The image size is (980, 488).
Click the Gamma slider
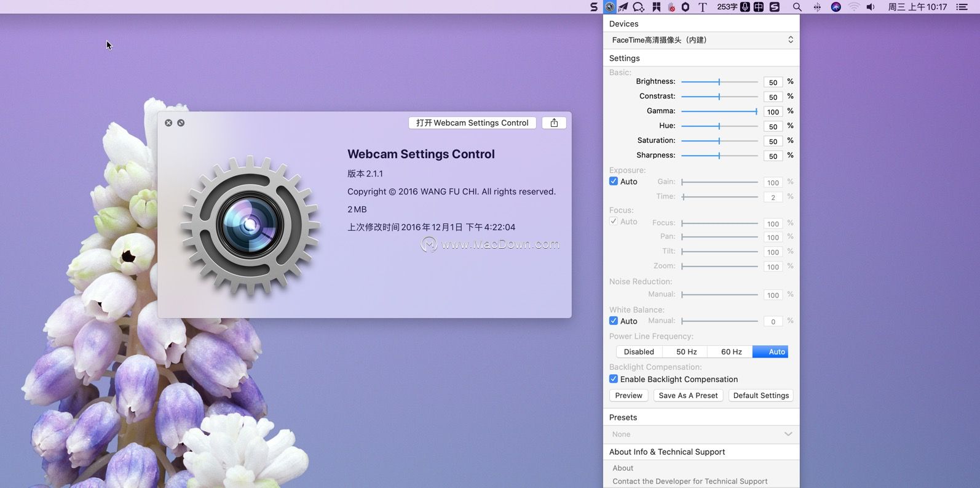(x=719, y=111)
